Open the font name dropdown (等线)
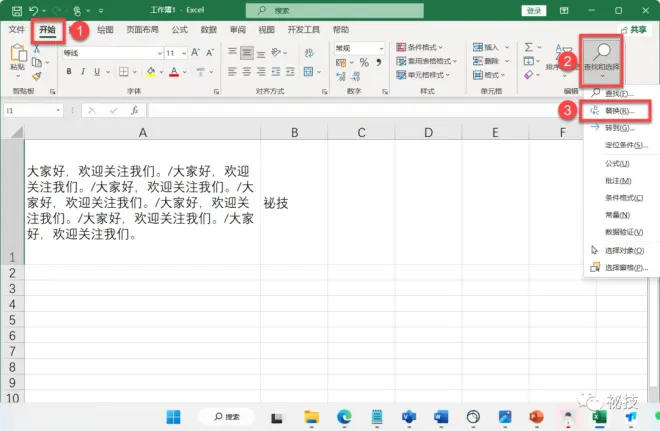This screenshot has height=431, width=660. coord(160,53)
